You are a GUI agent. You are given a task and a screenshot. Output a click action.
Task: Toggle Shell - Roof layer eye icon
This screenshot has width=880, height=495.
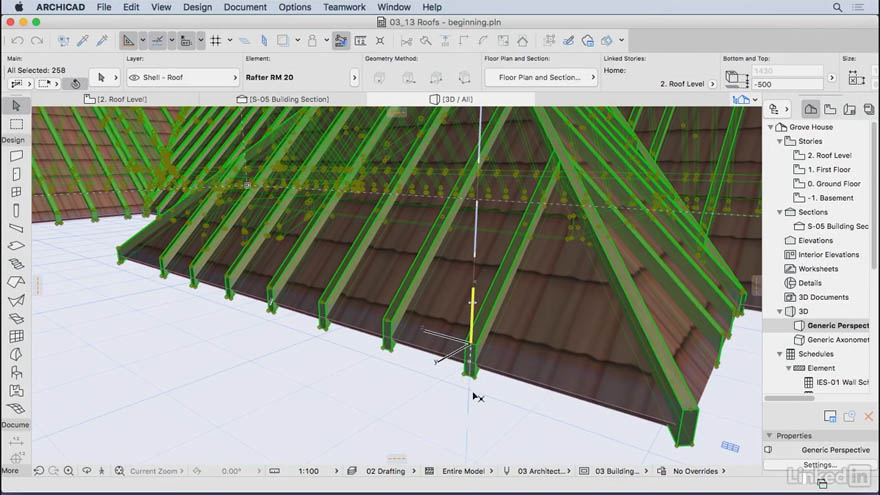(x=134, y=77)
